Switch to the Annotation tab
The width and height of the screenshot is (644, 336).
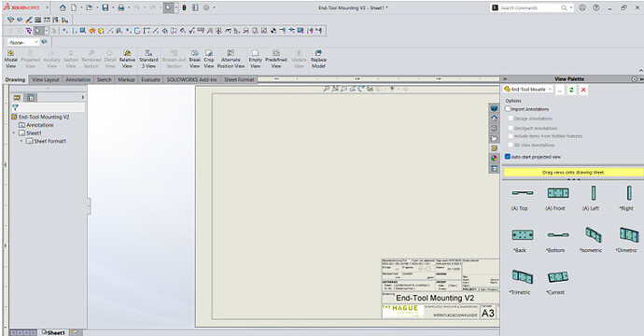[x=78, y=79]
